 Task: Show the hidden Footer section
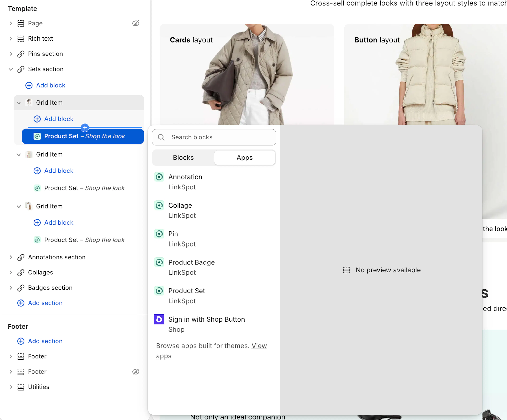pos(136,372)
